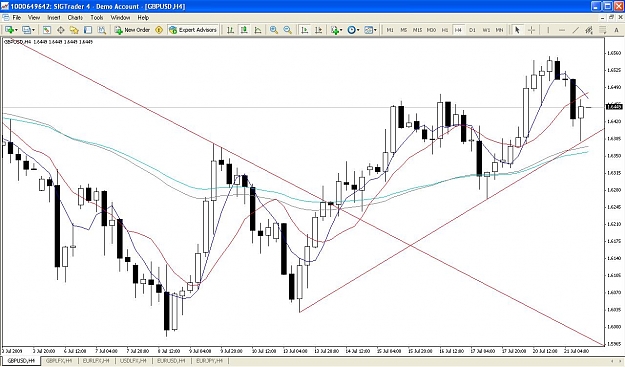Select the Crosshair tool
The image size is (625, 367).
531,30
